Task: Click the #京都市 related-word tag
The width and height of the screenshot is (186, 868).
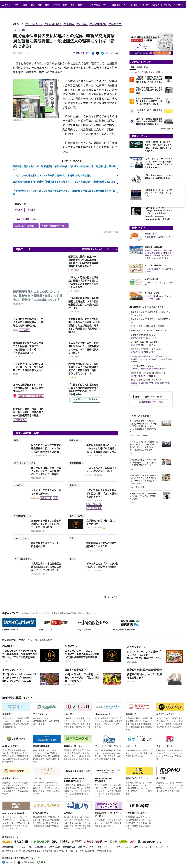Action: pyautogui.click(x=19, y=210)
